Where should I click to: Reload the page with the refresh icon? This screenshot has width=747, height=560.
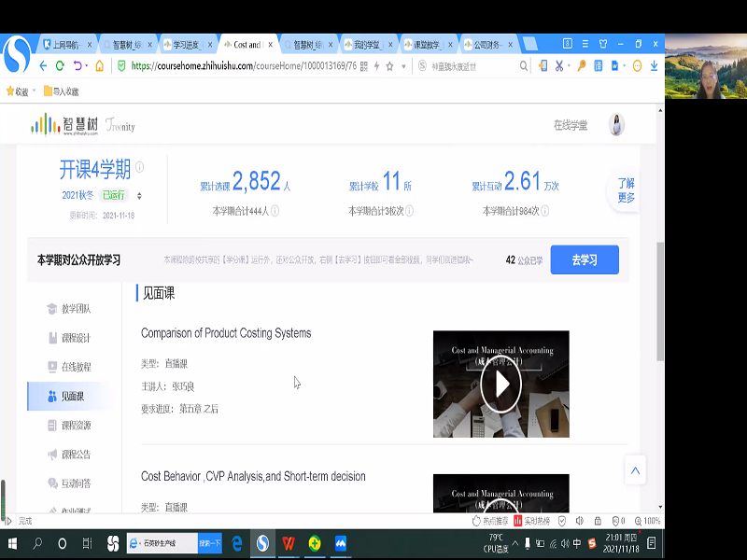pos(60,66)
